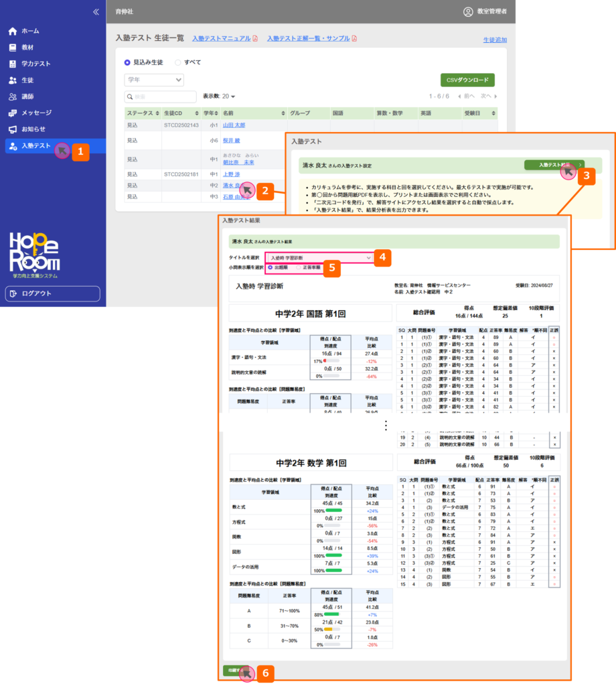Select 入塾テスト in the sidebar menu
616x686 pixels.
point(35,145)
